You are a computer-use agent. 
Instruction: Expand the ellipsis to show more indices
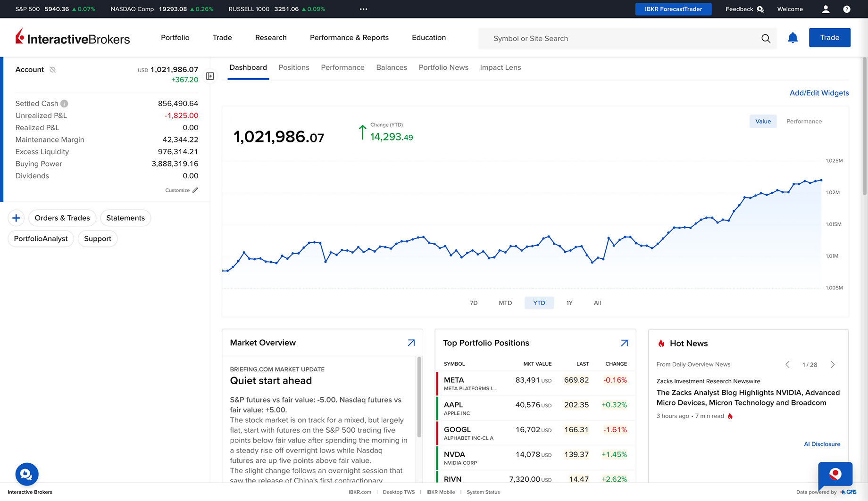tap(363, 9)
